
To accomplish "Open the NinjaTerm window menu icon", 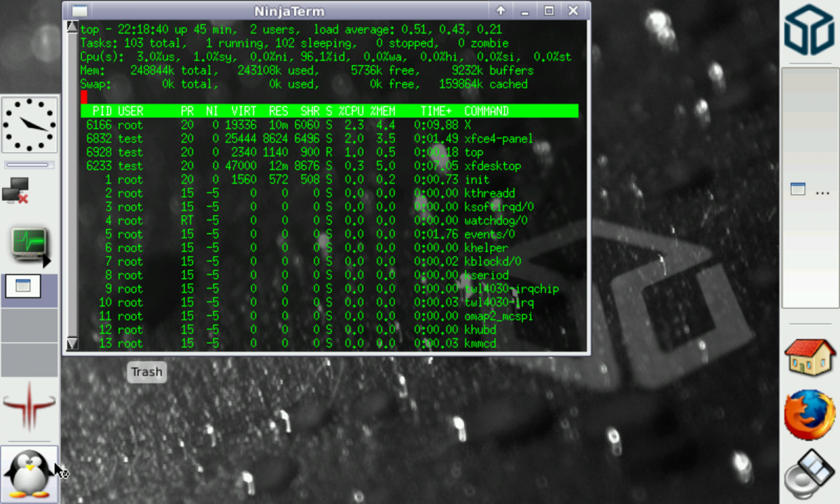I will 80,11.
